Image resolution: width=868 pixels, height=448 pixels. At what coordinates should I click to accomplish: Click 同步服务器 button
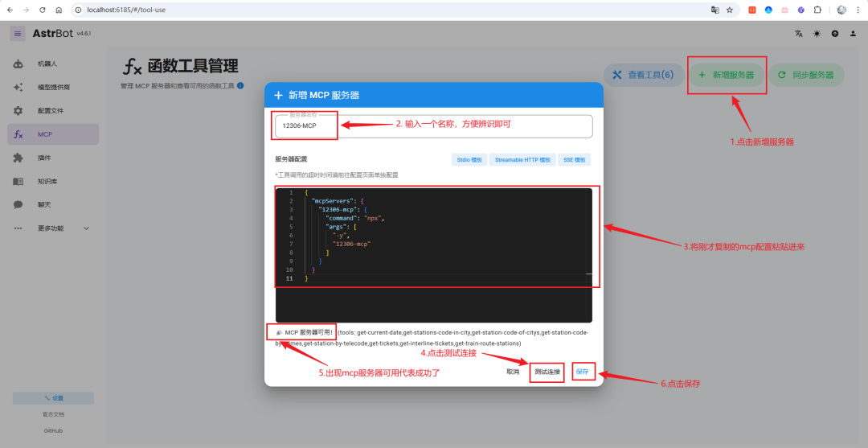pos(806,75)
